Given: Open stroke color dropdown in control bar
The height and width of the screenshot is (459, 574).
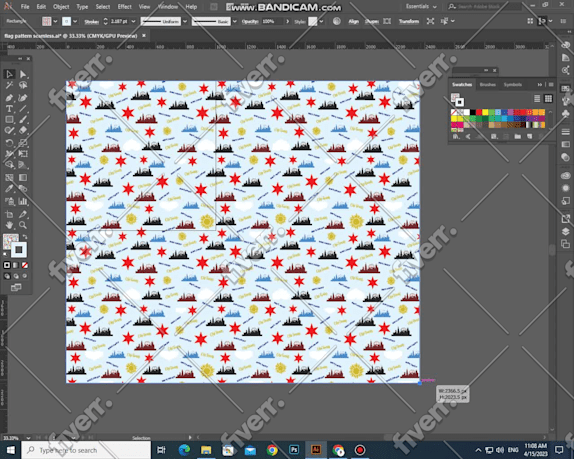Looking at the screenshot, I should pos(75,21).
